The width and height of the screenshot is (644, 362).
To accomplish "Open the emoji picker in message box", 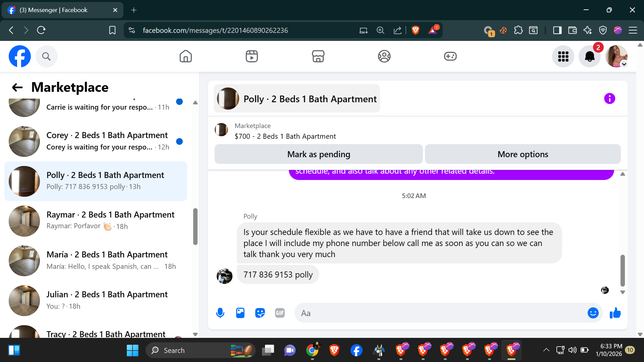I will click(x=593, y=313).
